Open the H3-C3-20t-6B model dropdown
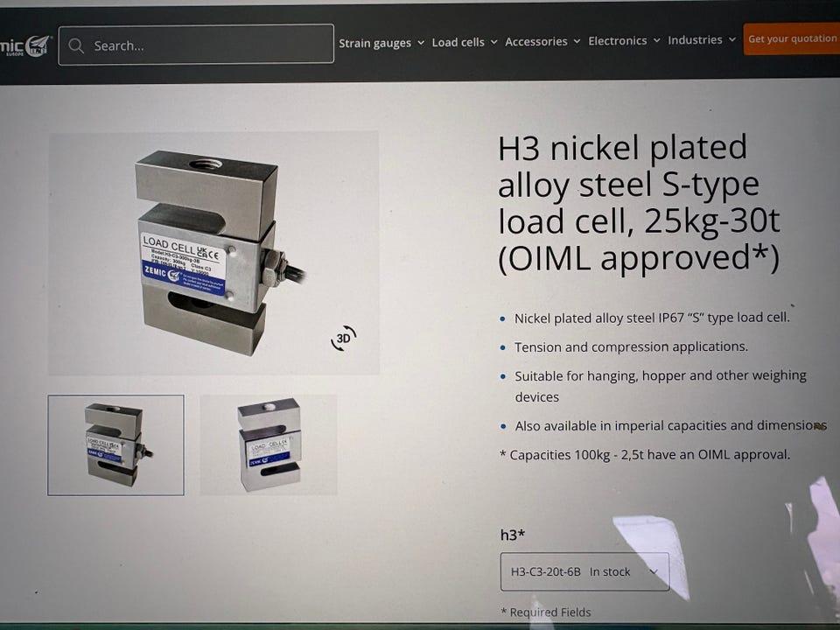The image size is (840, 630). (x=584, y=571)
